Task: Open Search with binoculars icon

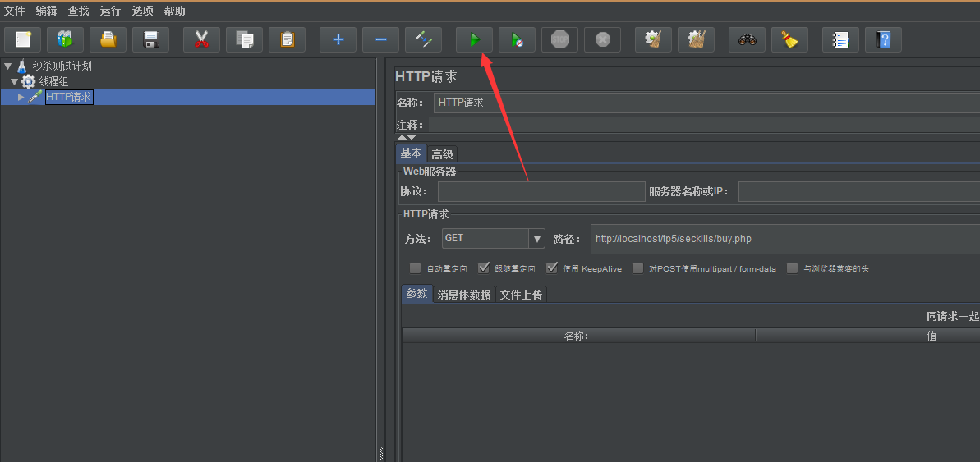Action: pos(747,40)
